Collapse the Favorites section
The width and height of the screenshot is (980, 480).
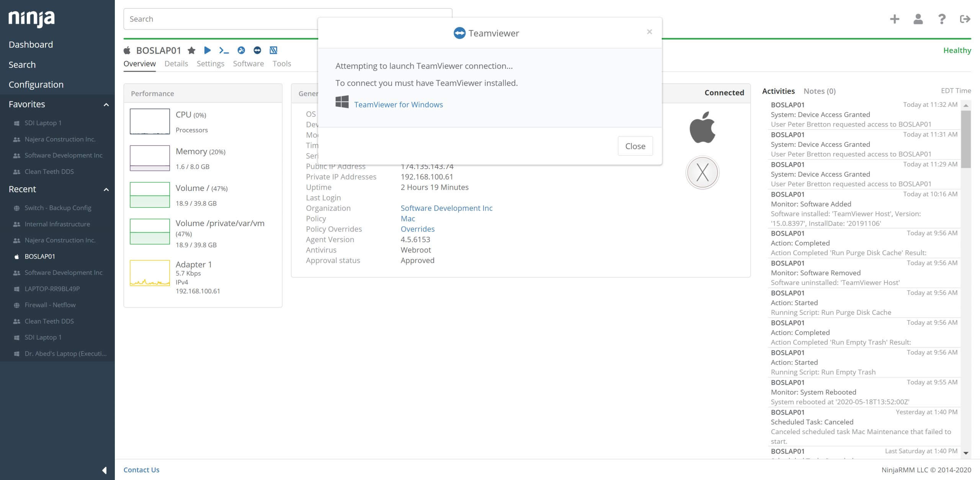pyautogui.click(x=106, y=104)
